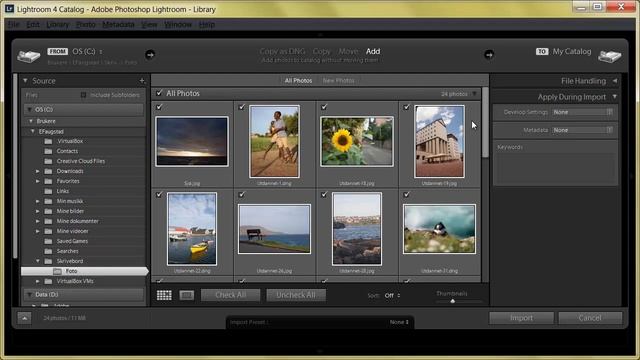Expand the Favorites folder
The height and width of the screenshot is (360, 640).
coord(38,181)
